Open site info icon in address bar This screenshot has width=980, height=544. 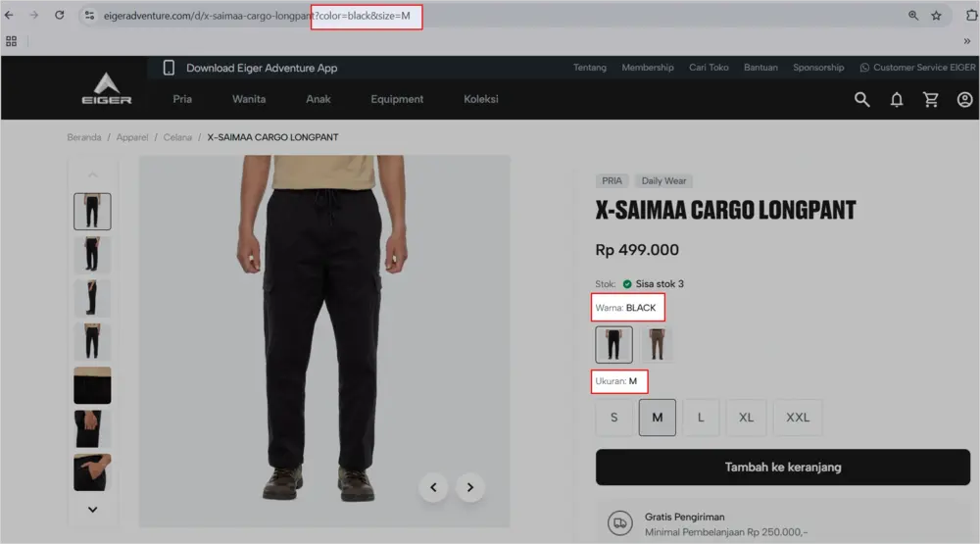tap(89, 15)
